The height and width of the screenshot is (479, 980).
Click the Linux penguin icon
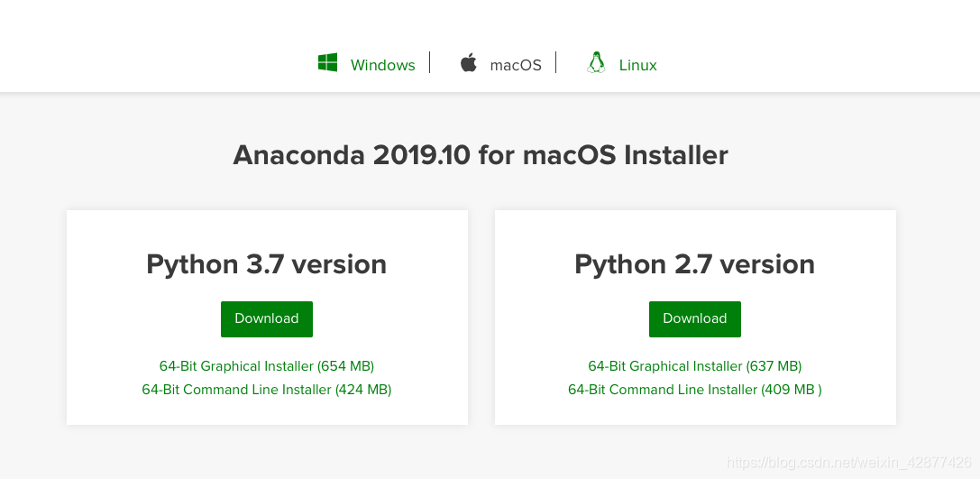tap(596, 63)
